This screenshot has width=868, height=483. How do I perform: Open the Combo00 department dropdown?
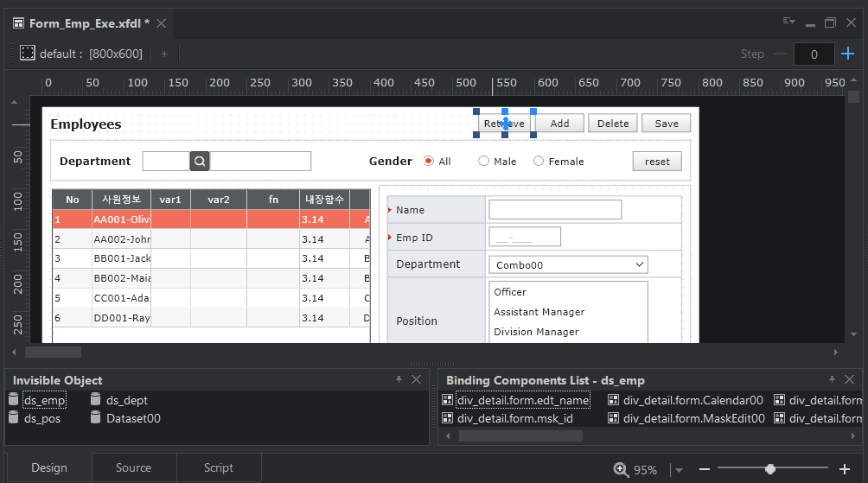click(x=640, y=264)
